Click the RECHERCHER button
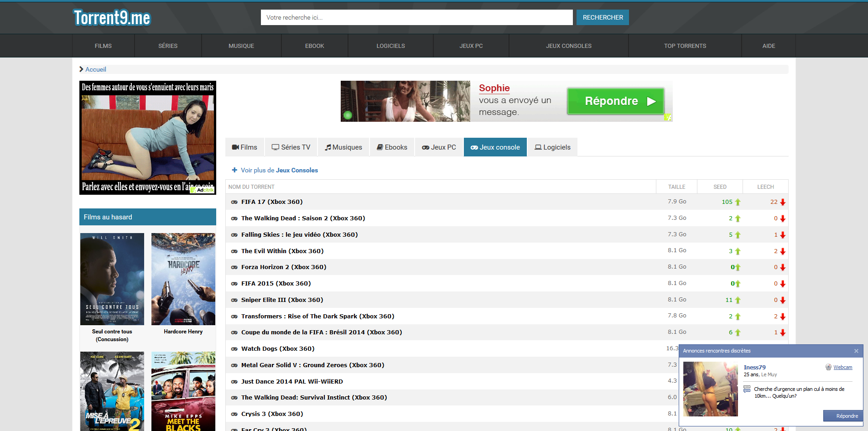Viewport: 868px width, 431px height. click(x=603, y=17)
